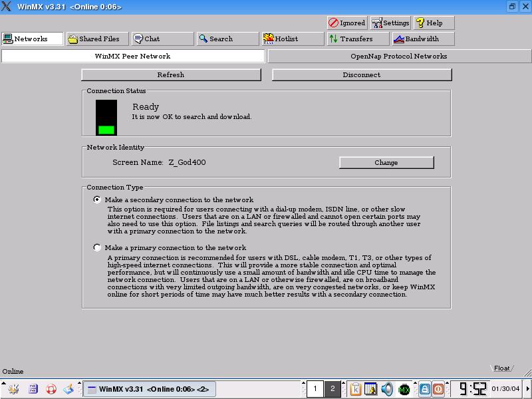The height and width of the screenshot is (399, 532).
Task: Click the volume speaker tray icon
Action: (x=387, y=389)
